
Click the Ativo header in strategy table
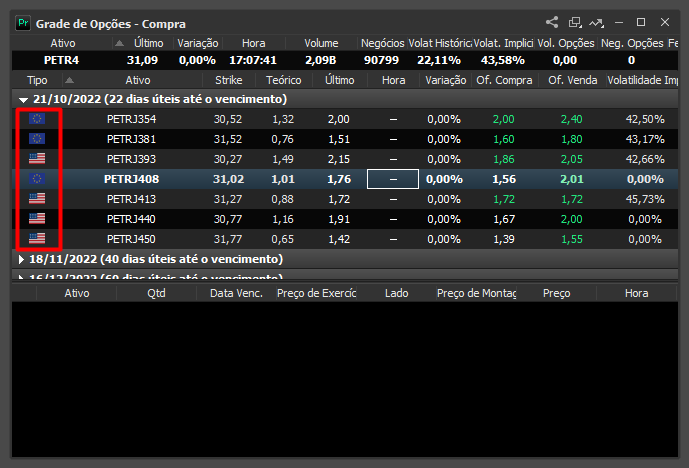77,293
